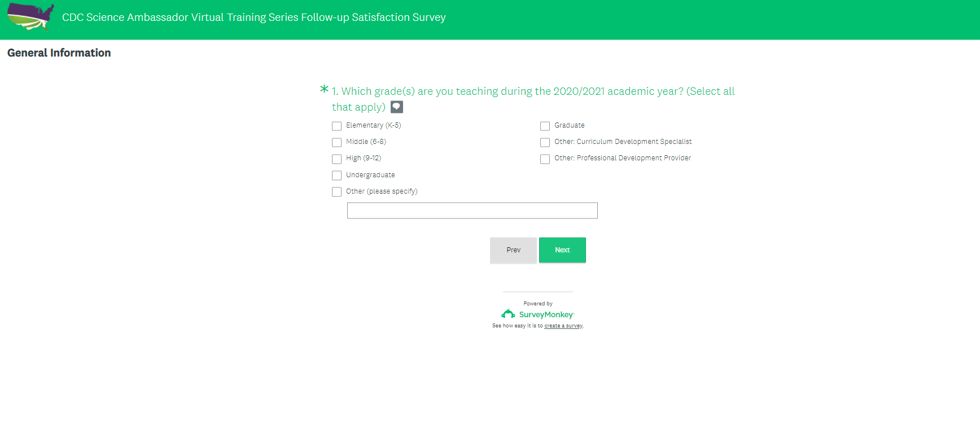980x429 pixels.
Task: Enable the Undergraduate checkbox
Action: pyautogui.click(x=337, y=176)
